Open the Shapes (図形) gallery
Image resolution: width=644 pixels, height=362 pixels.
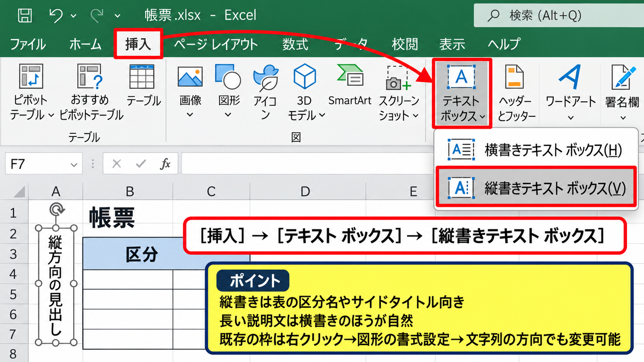point(228,92)
